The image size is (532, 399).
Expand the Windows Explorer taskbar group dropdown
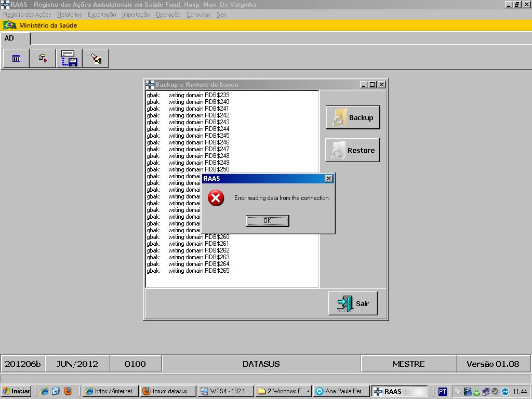[309, 391]
